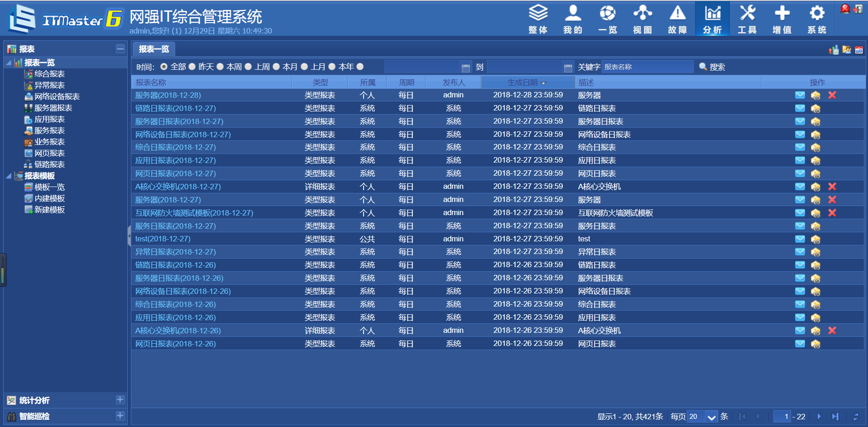Email the 服务器(2018-12-28) report via envelope icon
The width and height of the screenshot is (868, 427).
800,95
